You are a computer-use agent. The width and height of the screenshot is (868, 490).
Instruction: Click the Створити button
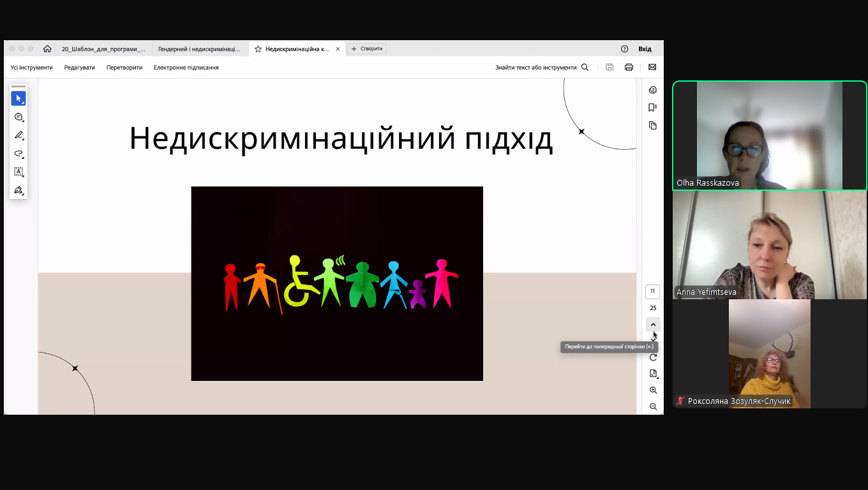coord(367,48)
